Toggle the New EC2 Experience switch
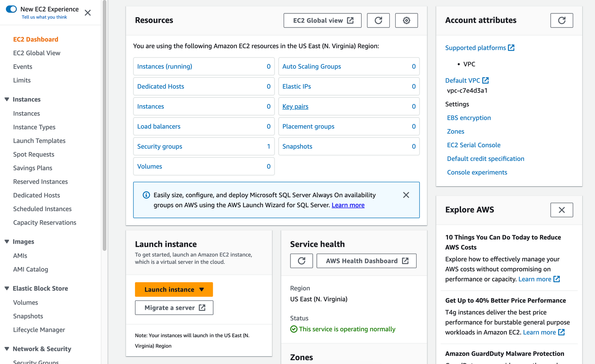Viewport: 595px width, 364px height. click(x=12, y=9)
